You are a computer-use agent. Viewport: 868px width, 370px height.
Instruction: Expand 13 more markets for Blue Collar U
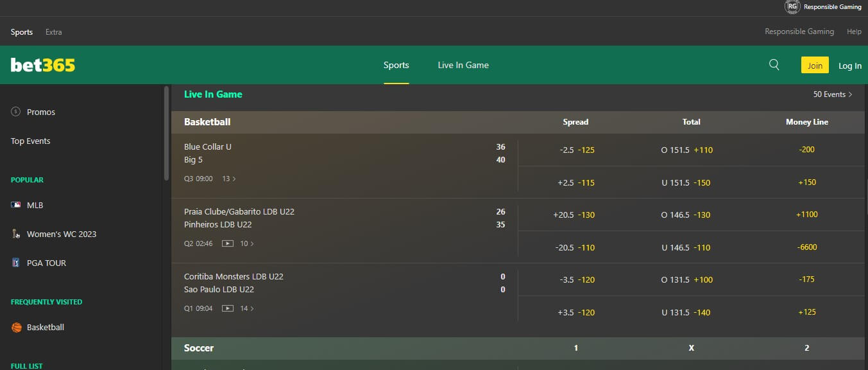(229, 179)
